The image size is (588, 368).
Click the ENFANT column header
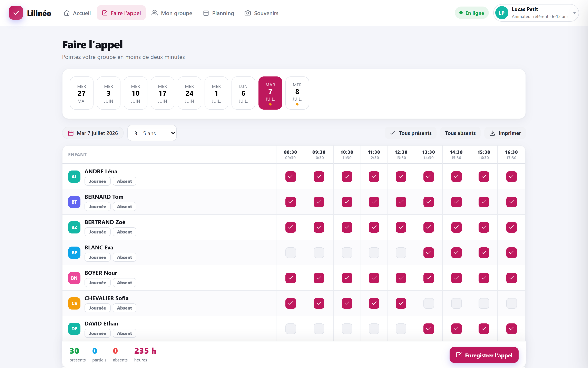tap(77, 155)
